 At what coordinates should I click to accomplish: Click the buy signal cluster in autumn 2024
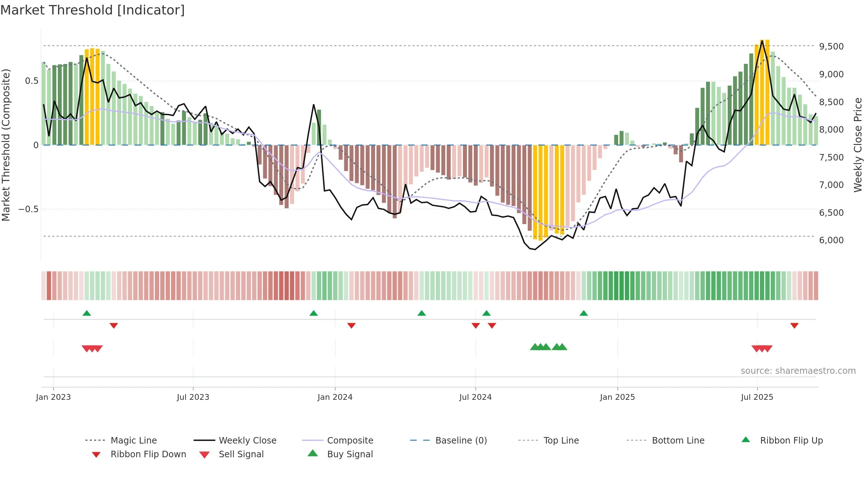(548, 347)
